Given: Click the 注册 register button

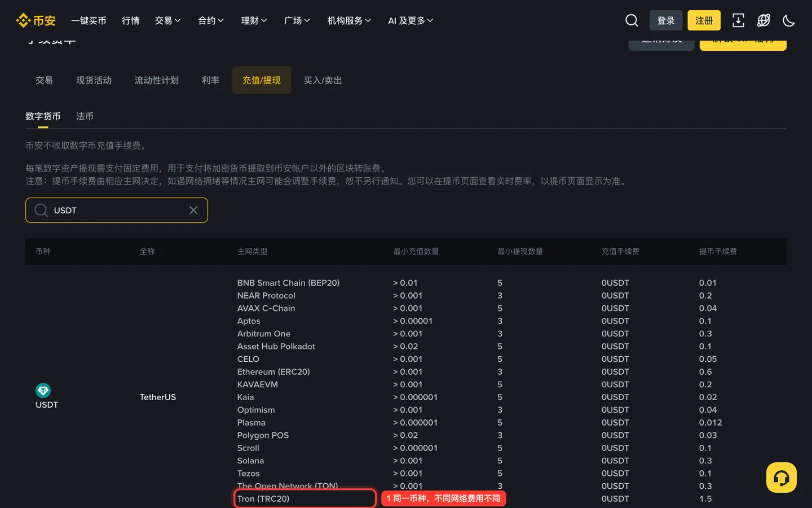Looking at the screenshot, I should coord(704,21).
